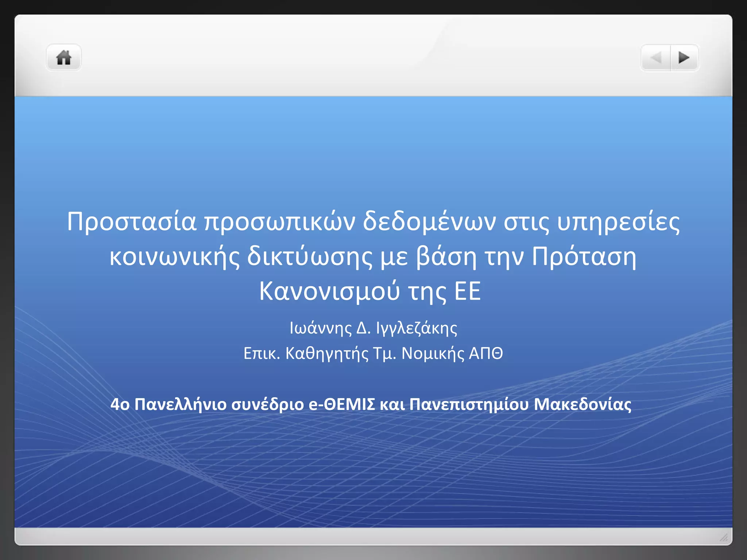Click the title line 'Κανονισμού της ΕΕ'
Screen dimensions: 747x560
(x=370, y=291)
